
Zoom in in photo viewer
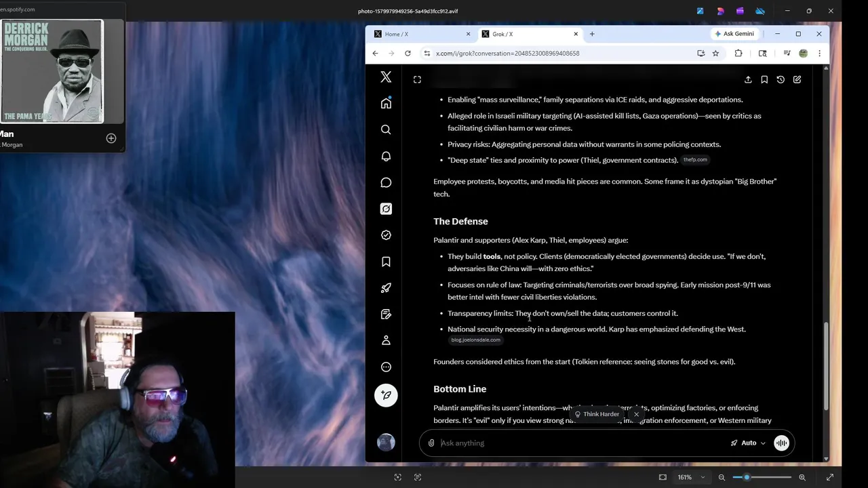point(802,477)
